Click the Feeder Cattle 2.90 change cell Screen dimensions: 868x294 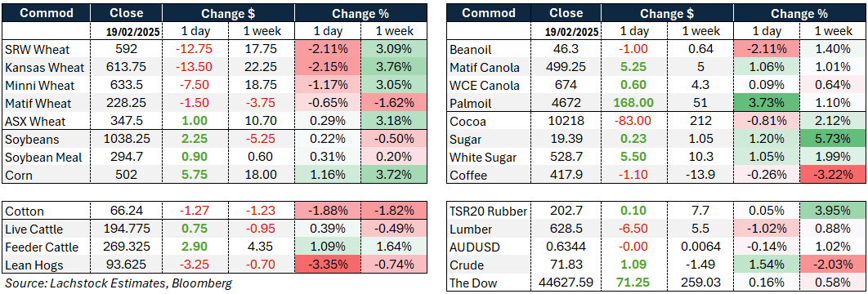tap(195, 247)
